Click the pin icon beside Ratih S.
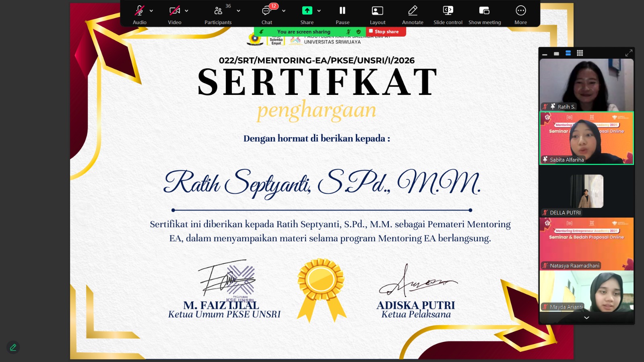 (x=553, y=107)
